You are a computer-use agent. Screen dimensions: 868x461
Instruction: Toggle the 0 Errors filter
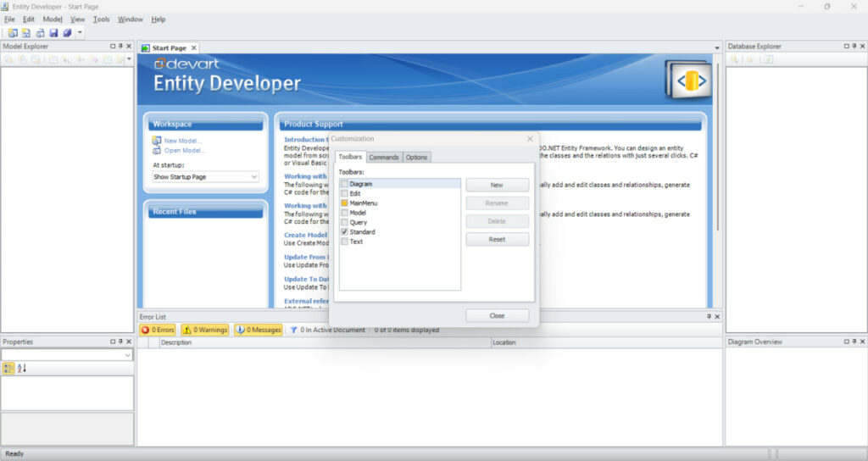pyautogui.click(x=158, y=330)
